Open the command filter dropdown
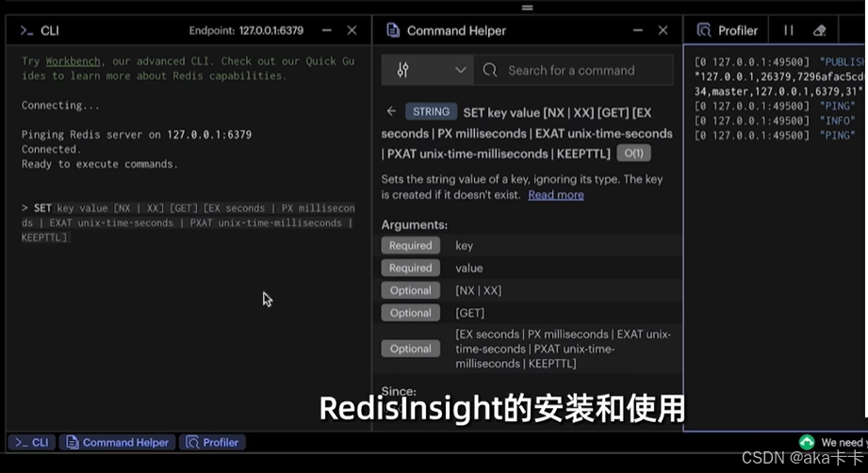The width and height of the screenshot is (868, 473). point(427,71)
